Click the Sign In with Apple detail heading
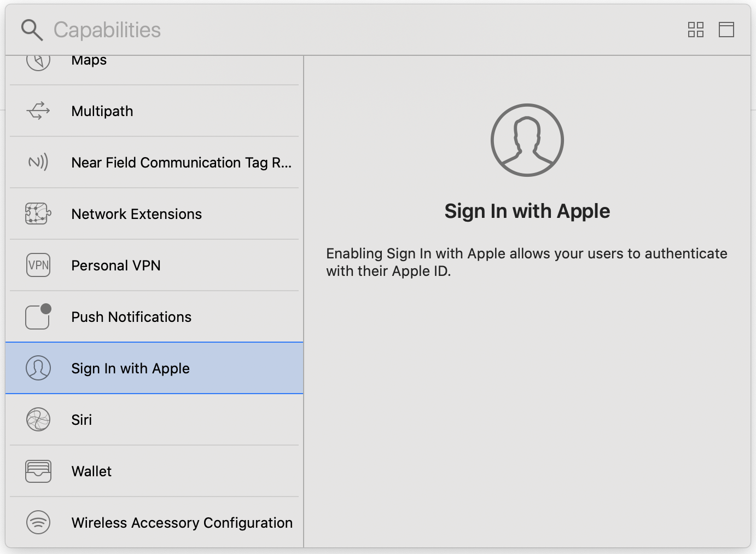 click(527, 211)
